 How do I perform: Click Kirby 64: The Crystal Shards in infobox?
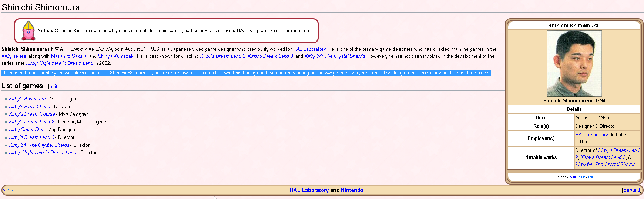606,164
